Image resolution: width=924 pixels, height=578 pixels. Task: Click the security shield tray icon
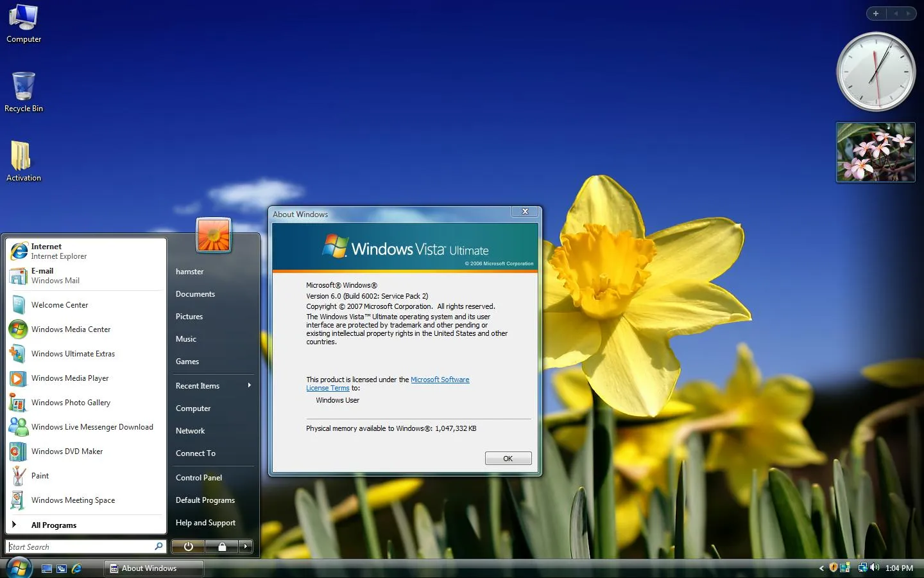click(833, 568)
